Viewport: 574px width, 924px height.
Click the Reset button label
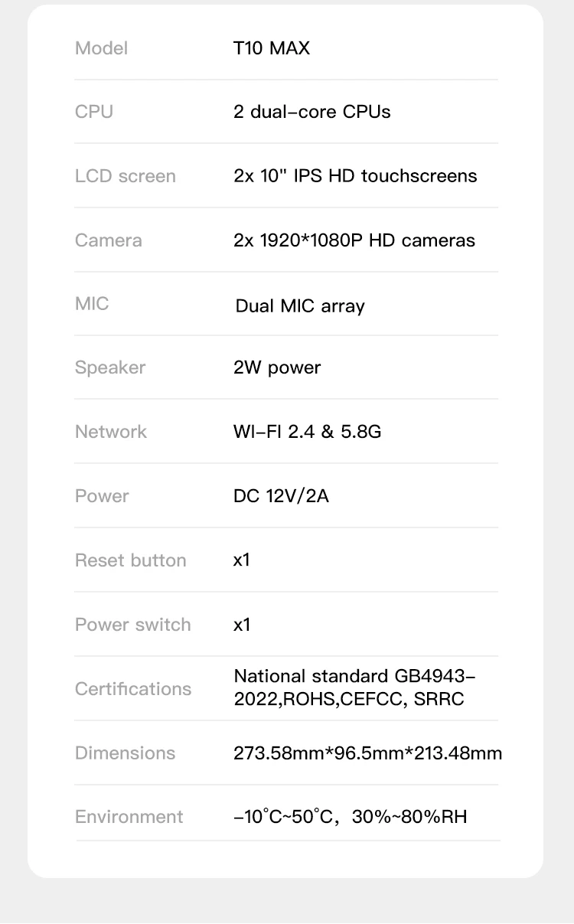pos(131,560)
